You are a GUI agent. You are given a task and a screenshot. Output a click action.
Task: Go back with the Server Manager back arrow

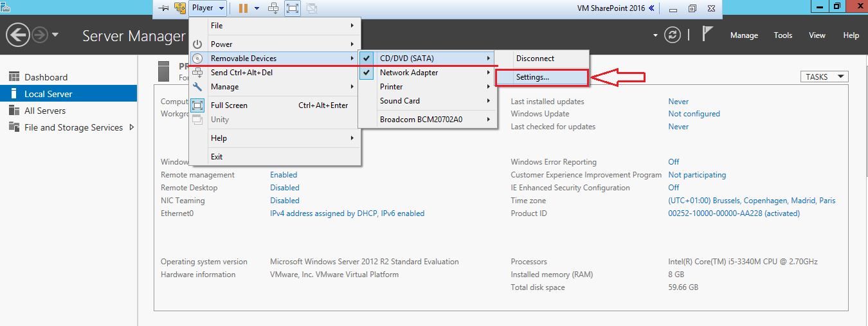click(18, 35)
